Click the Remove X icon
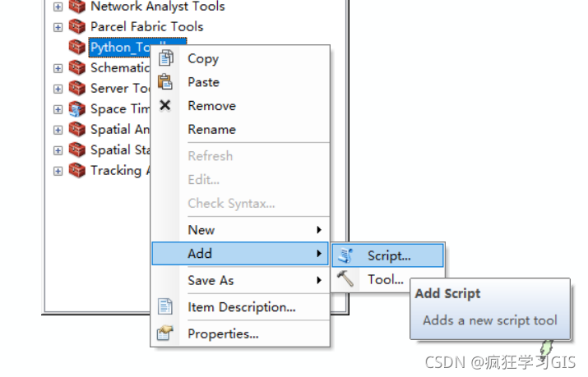This screenshot has width=588, height=377. click(x=165, y=106)
